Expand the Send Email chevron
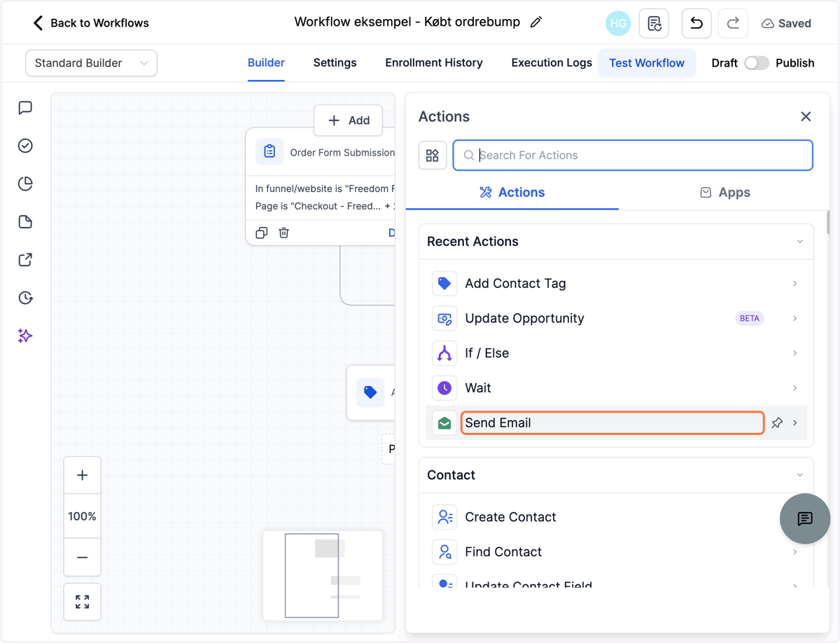This screenshot has height=643, width=840. tap(795, 423)
